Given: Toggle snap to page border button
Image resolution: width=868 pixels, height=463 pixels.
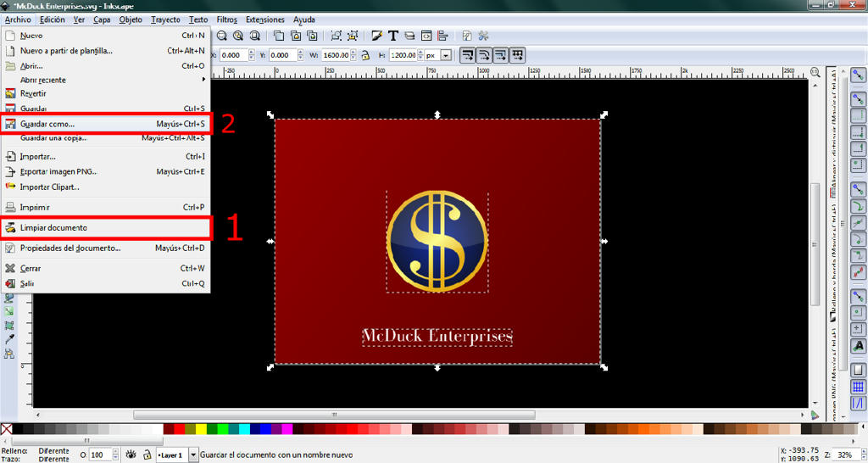Looking at the screenshot, I should 858,370.
